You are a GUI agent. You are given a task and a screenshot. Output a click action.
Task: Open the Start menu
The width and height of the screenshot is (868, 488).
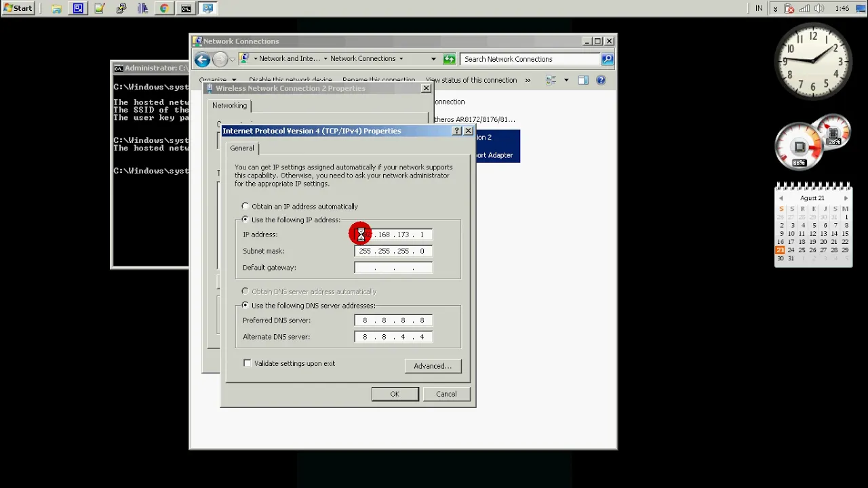(18, 9)
